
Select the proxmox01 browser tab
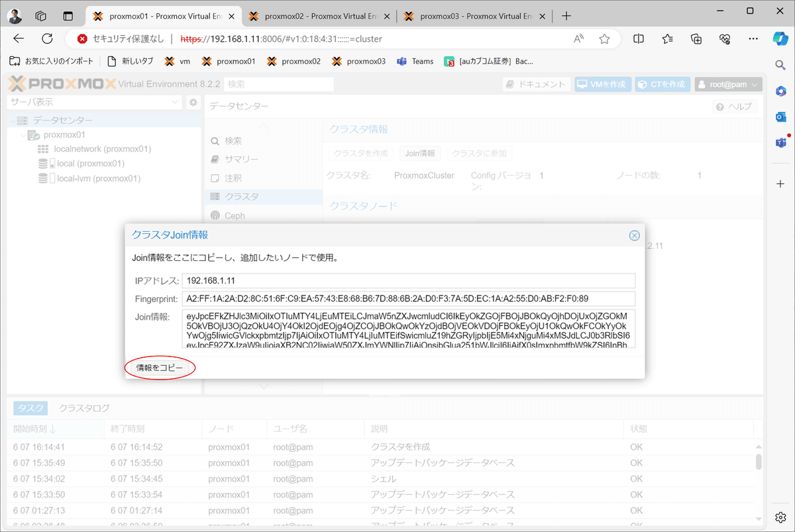coord(164,16)
